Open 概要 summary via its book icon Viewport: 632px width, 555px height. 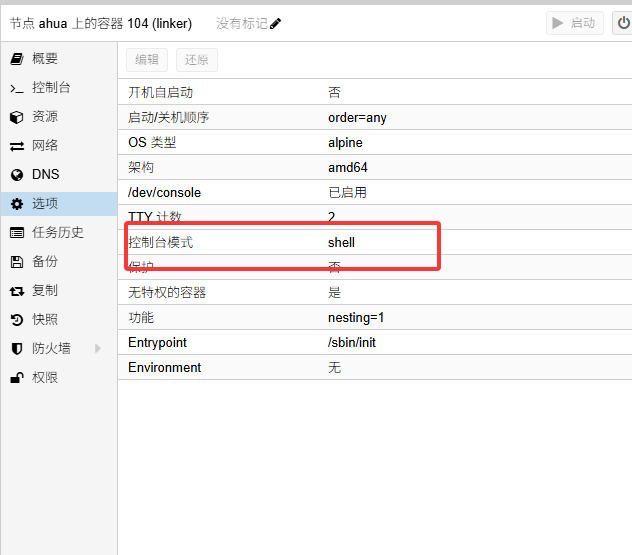click(16, 59)
